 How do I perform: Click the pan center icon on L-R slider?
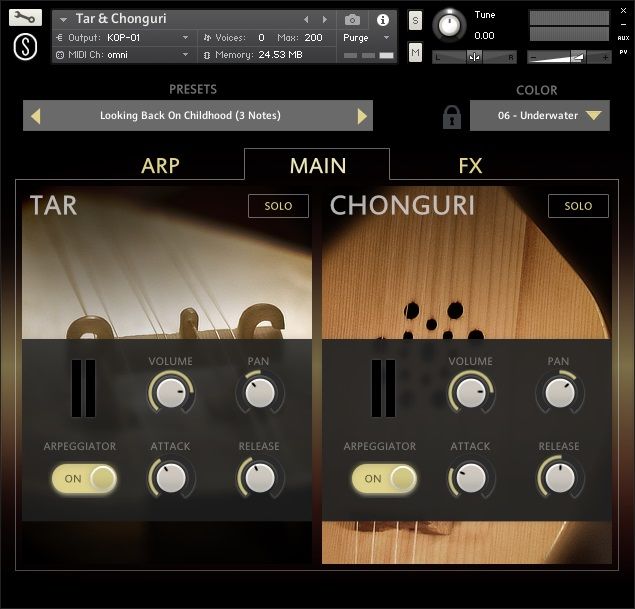(474, 57)
